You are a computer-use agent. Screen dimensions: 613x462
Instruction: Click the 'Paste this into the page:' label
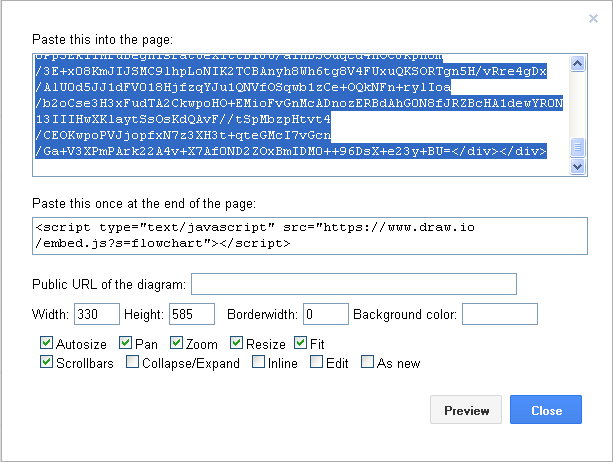point(102,39)
